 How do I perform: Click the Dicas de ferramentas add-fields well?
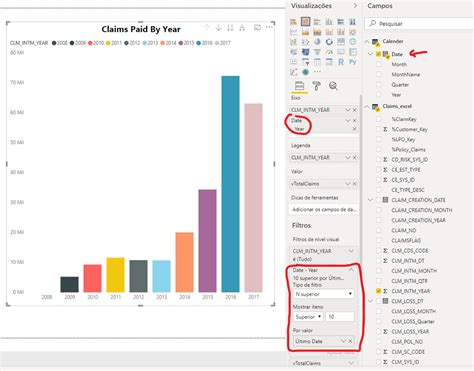point(323,210)
